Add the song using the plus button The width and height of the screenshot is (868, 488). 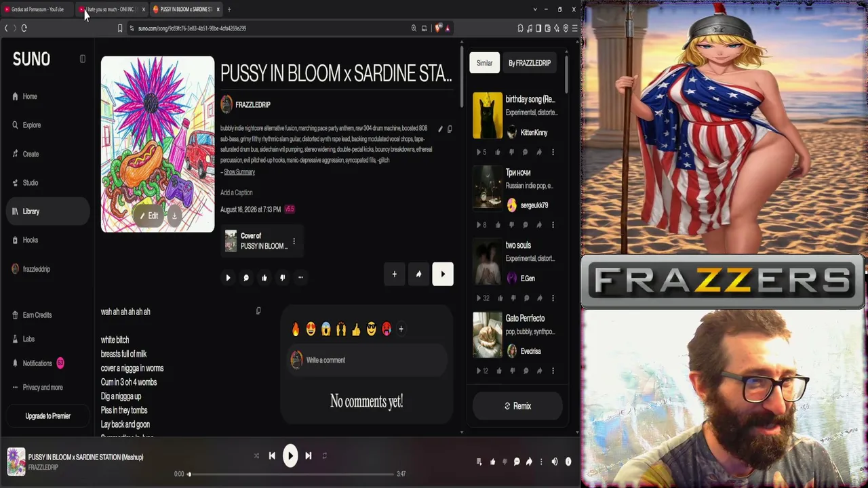394,274
